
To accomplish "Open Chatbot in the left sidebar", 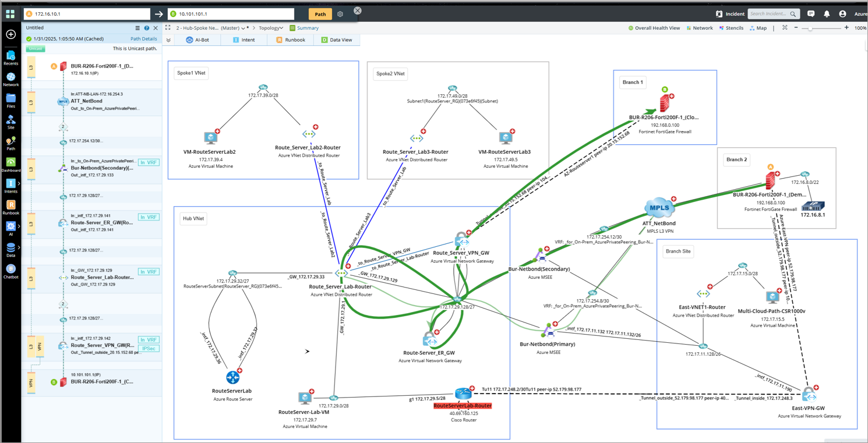I will coord(10,271).
